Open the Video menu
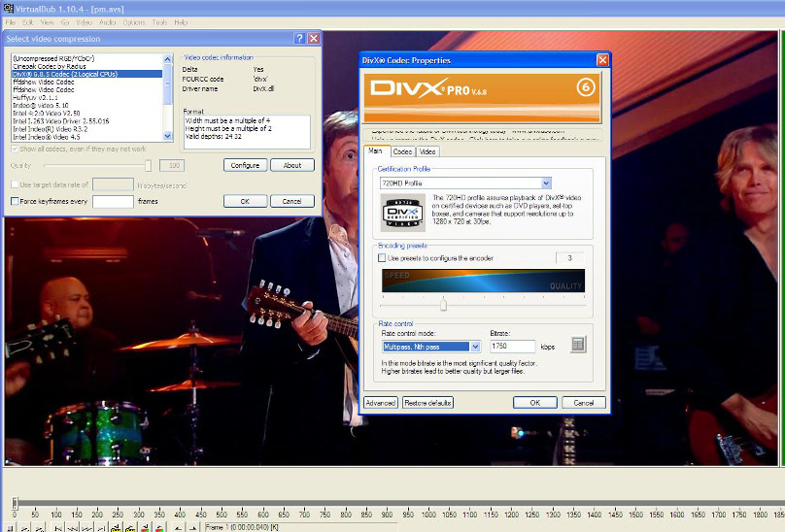This screenshot has width=785, height=532. (84, 22)
